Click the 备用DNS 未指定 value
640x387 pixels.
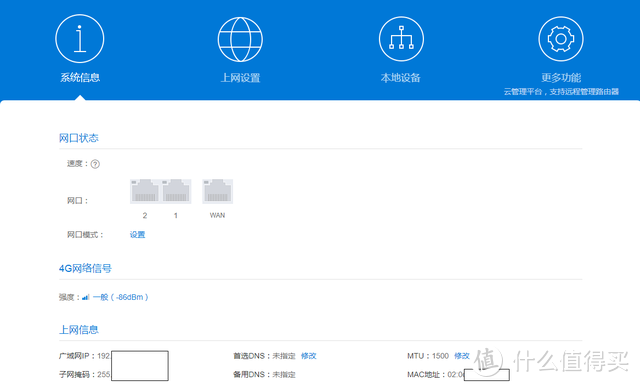click(x=284, y=374)
